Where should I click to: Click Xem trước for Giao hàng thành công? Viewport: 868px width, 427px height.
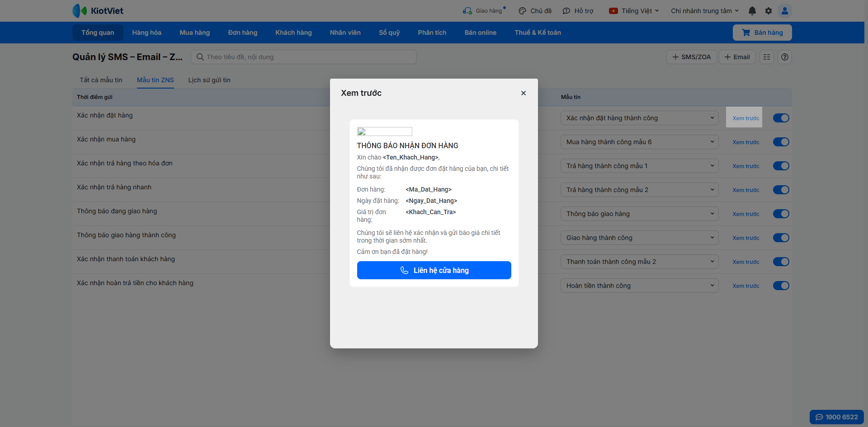click(x=746, y=238)
